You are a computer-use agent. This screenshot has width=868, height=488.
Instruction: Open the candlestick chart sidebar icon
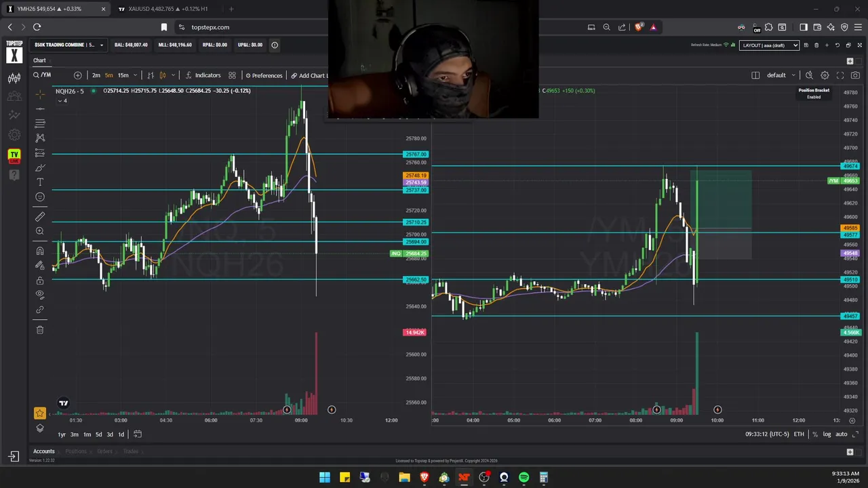click(x=14, y=78)
